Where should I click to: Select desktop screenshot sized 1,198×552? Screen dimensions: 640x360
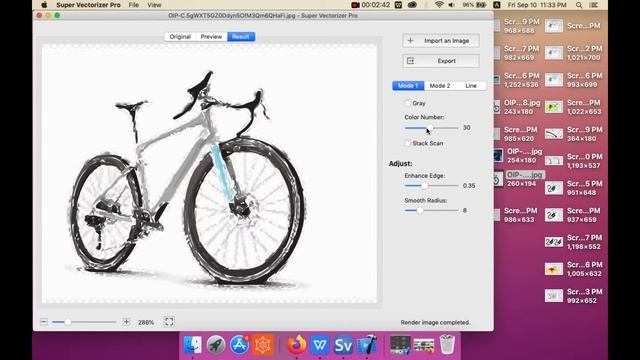[x=573, y=242]
